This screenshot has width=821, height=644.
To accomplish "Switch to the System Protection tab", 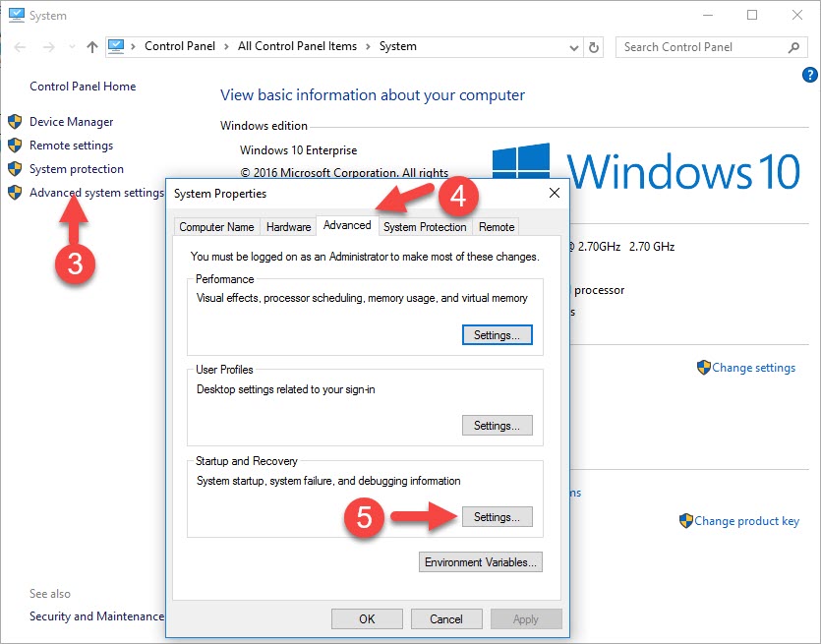I will click(x=425, y=227).
